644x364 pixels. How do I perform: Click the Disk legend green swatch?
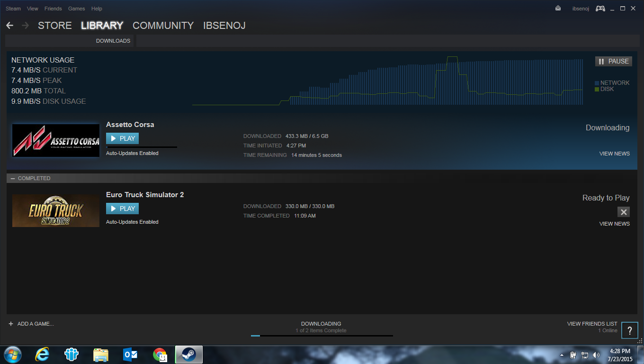[597, 89]
